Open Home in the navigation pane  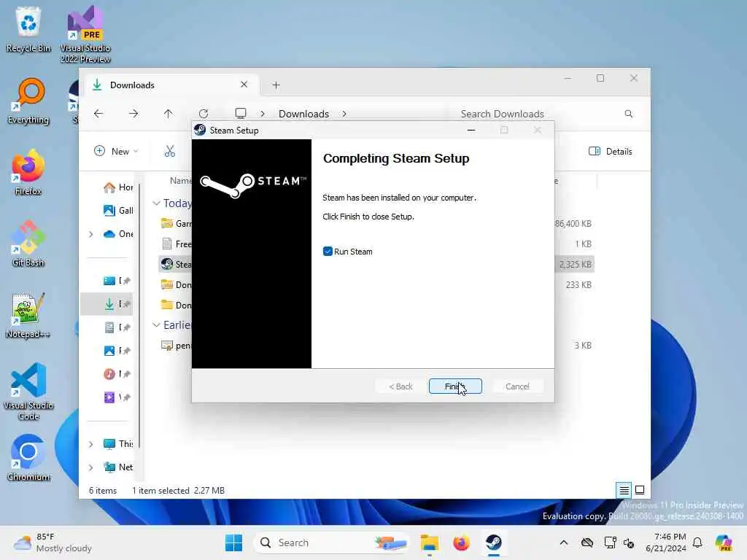click(118, 187)
